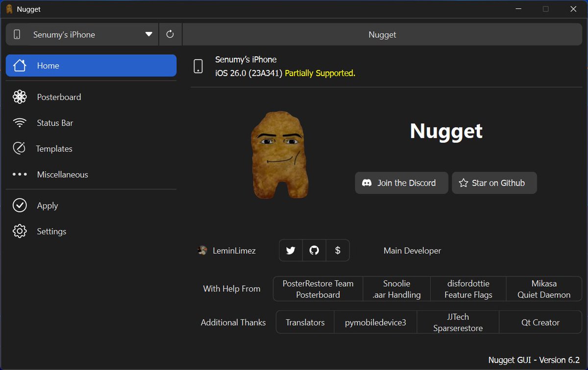This screenshot has width=588, height=370.
Task: Click the Apply checkmark icon
Action: click(x=20, y=206)
